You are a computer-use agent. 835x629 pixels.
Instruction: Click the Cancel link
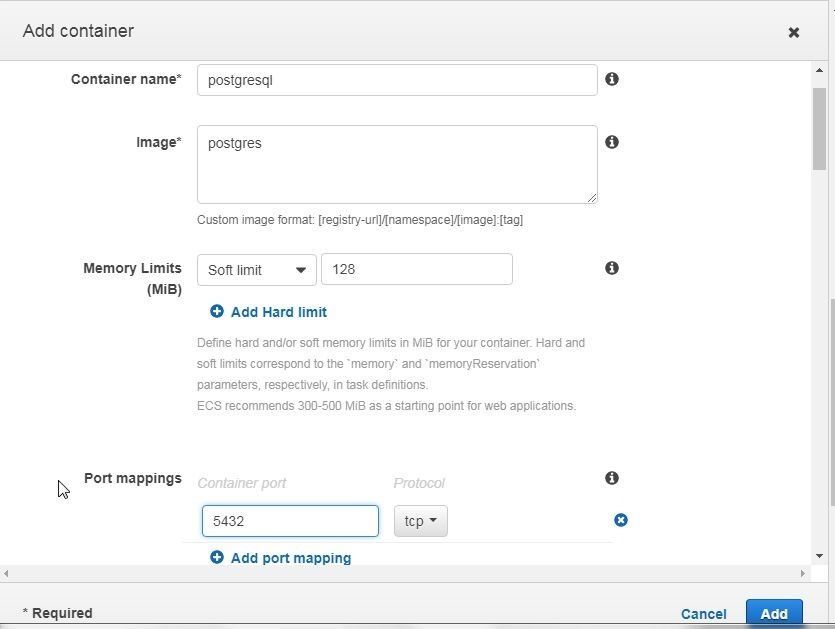coord(703,614)
